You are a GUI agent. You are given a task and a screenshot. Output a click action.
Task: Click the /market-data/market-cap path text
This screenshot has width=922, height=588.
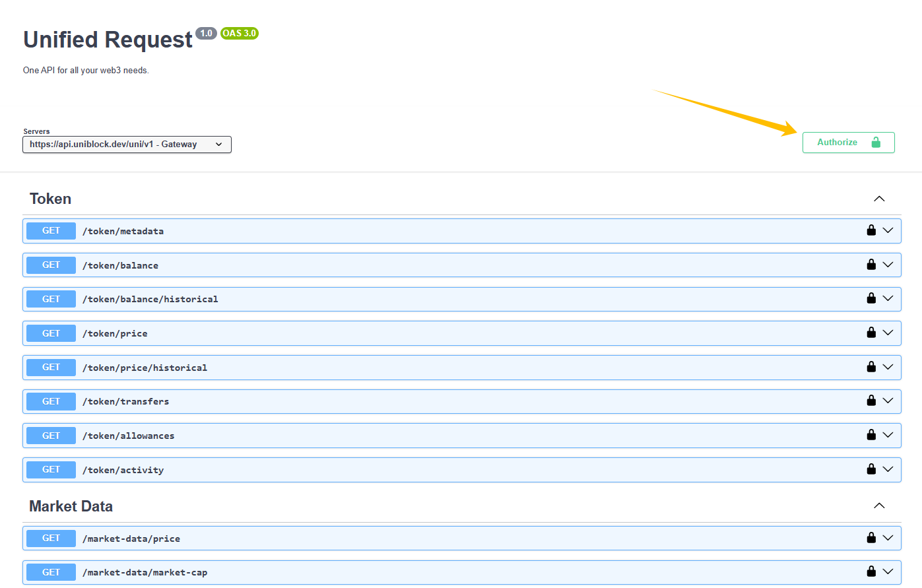pos(145,573)
